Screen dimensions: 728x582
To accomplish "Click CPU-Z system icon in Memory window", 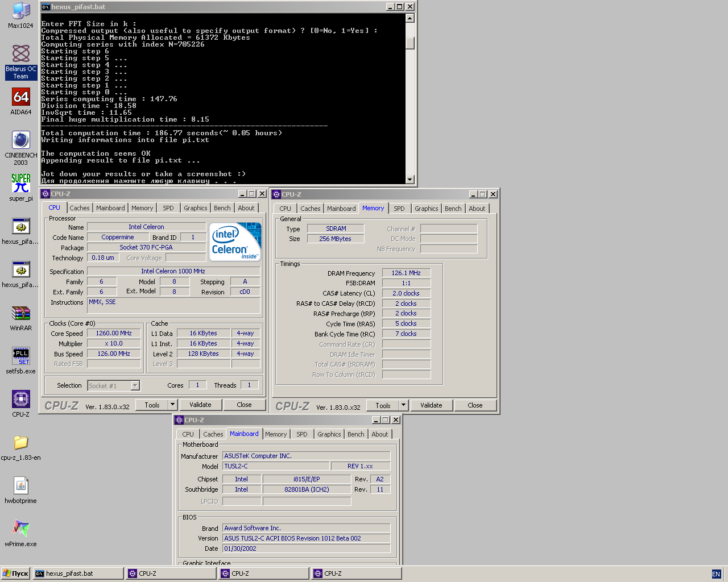I will 276,194.
